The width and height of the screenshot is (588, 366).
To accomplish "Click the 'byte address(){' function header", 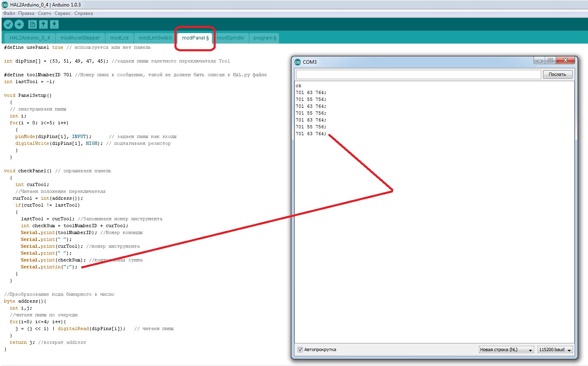I will [x=25, y=301].
